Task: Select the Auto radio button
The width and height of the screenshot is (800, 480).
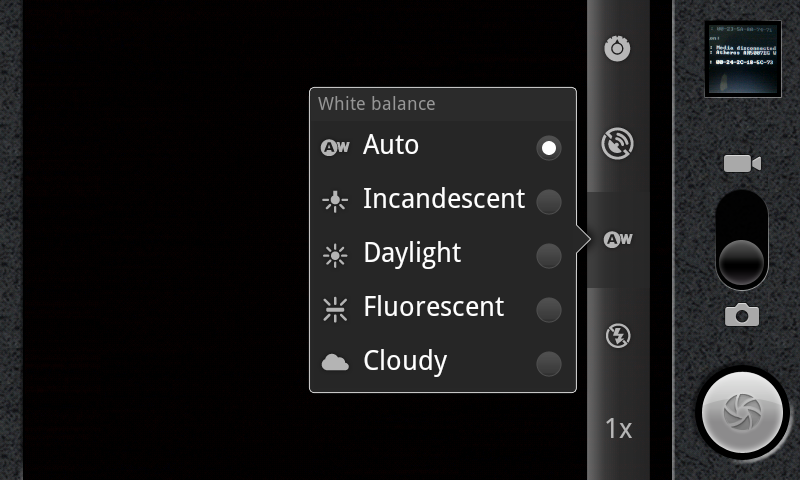Action: pos(548,148)
